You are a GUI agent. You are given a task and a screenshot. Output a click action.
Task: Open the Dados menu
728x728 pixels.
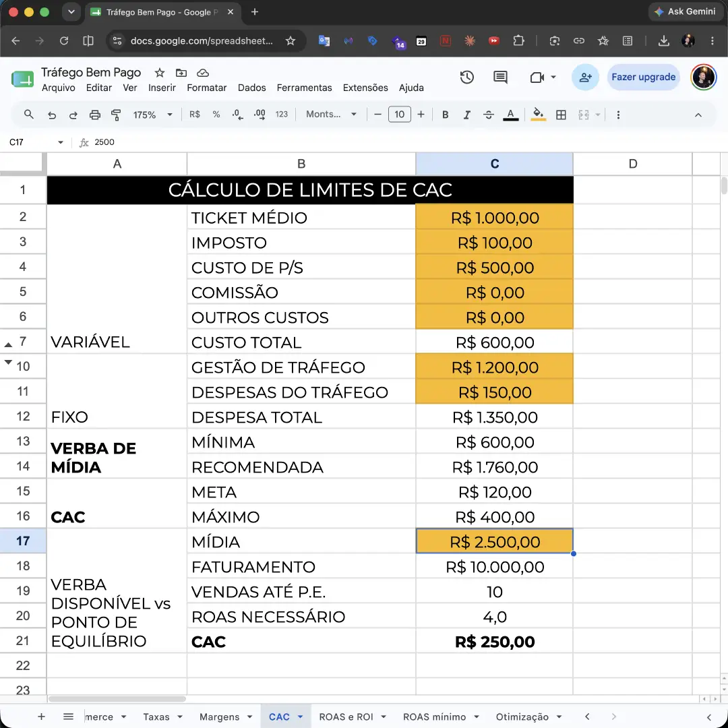pyautogui.click(x=251, y=88)
